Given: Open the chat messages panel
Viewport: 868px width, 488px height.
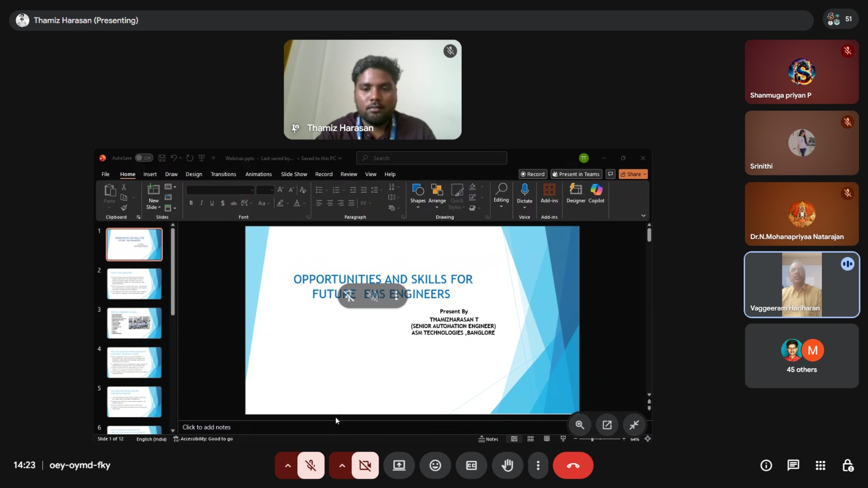Looking at the screenshot, I should click(793, 465).
